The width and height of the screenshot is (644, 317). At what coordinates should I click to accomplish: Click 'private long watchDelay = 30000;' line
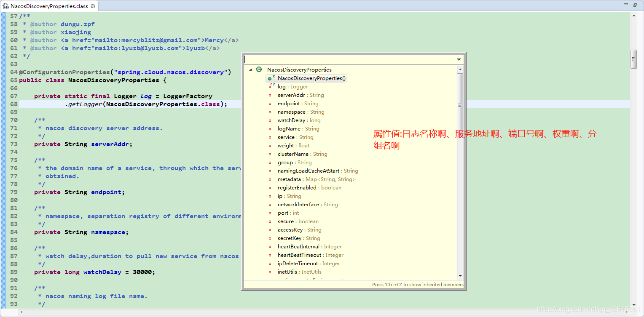(x=94, y=272)
